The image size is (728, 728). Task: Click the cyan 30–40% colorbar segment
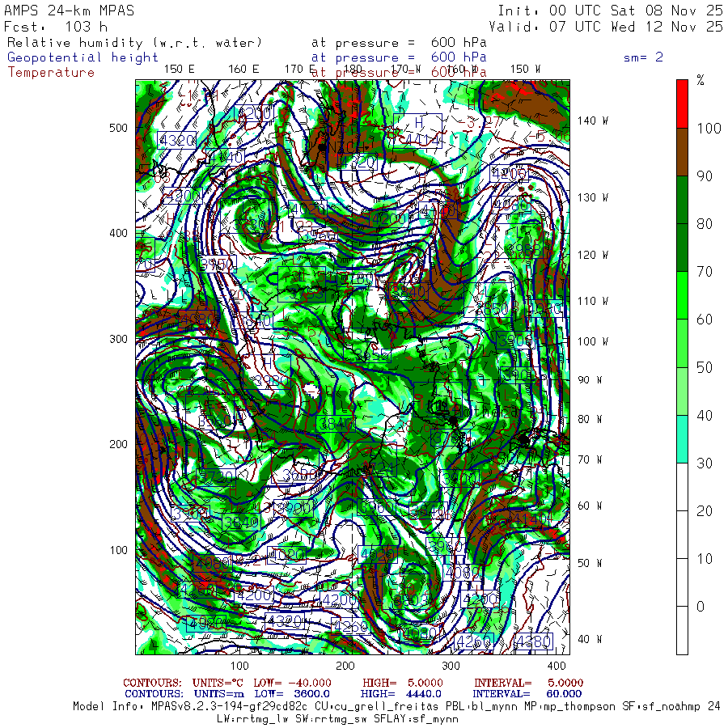coord(682,438)
